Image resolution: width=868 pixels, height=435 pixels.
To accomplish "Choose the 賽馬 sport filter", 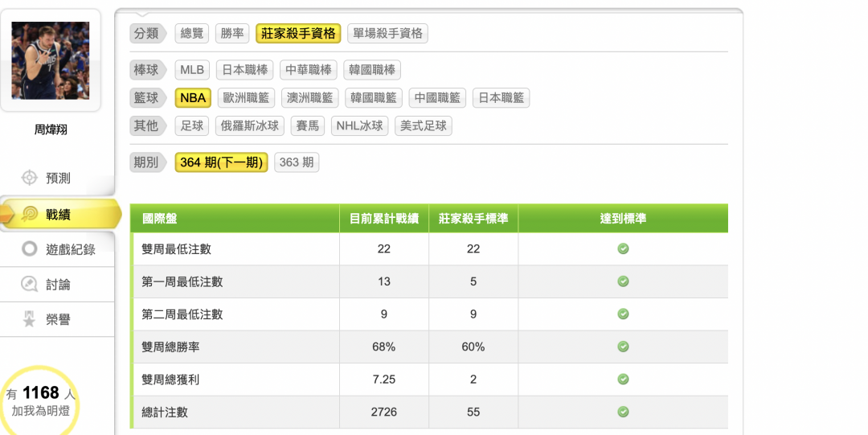I will pos(307,125).
